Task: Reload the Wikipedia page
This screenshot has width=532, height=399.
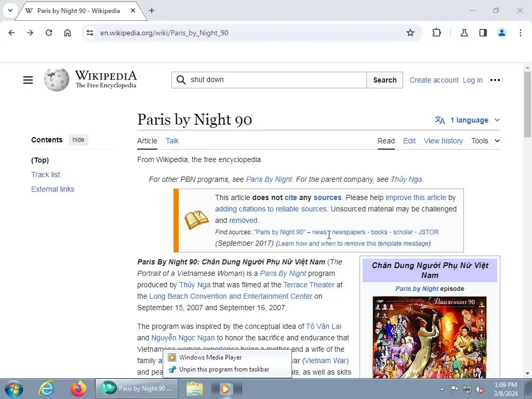Action: [x=49, y=33]
